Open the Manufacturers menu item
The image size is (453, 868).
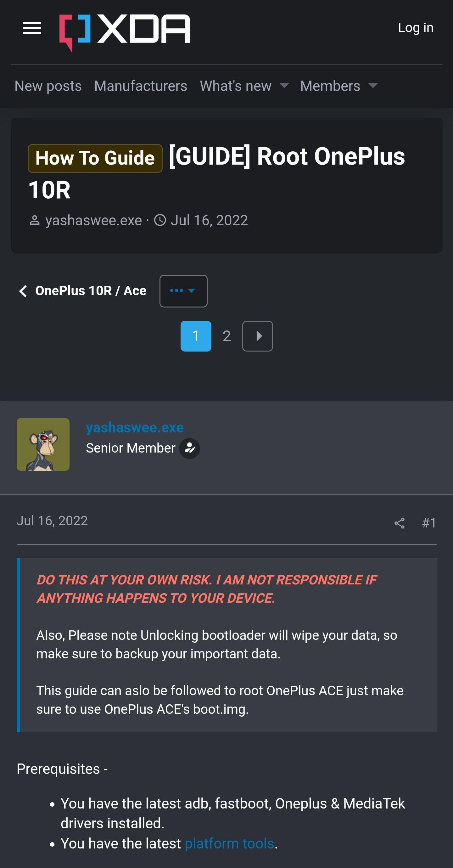coord(141,86)
